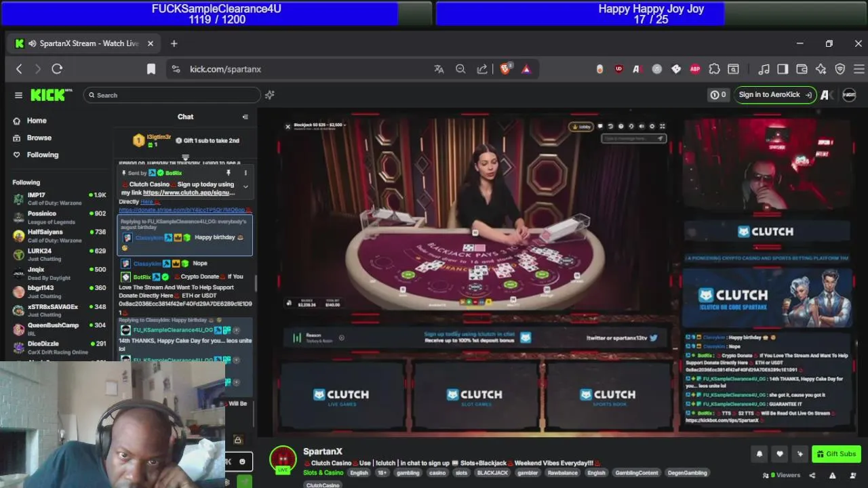Open a new browser tab
The height and width of the screenshot is (488, 868).
click(x=174, y=43)
